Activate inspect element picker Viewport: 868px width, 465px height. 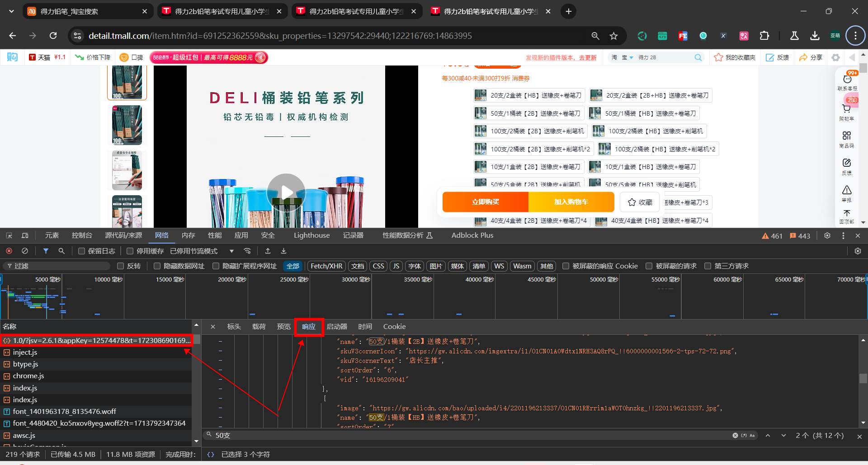9,235
